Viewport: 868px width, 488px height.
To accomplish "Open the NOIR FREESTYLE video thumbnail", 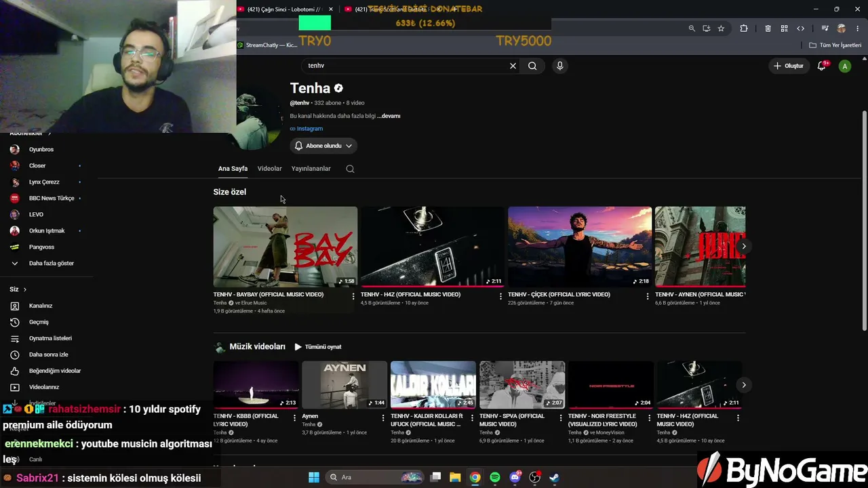I will (610, 384).
